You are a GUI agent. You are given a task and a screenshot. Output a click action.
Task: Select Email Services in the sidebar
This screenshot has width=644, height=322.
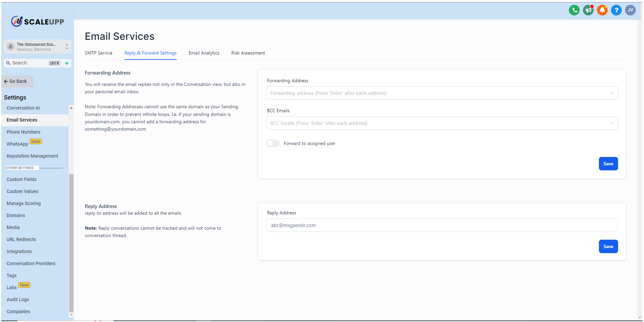point(35,120)
